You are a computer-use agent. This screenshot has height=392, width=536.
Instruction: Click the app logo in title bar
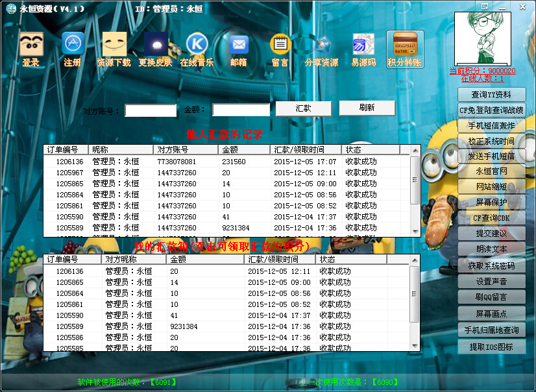pyautogui.click(x=11, y=8)
